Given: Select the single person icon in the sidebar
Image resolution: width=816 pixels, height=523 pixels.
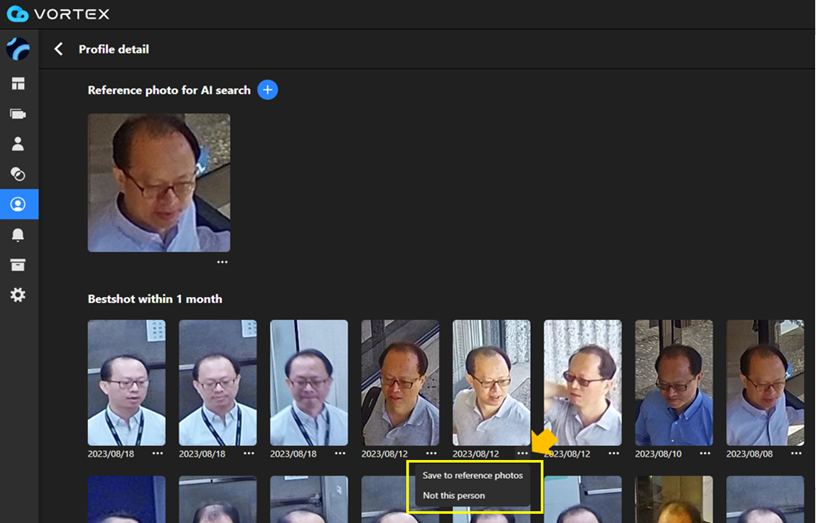Looking at the screenshot, I should (x=18, y=144).
